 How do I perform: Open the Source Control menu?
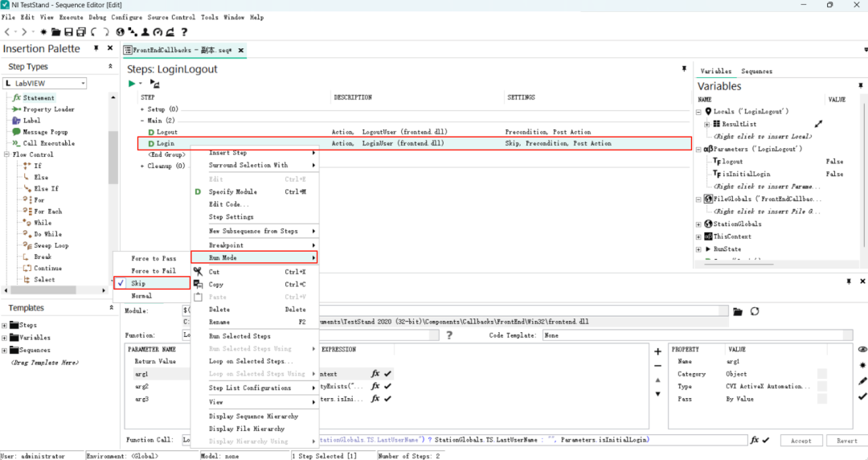[172, 17]
